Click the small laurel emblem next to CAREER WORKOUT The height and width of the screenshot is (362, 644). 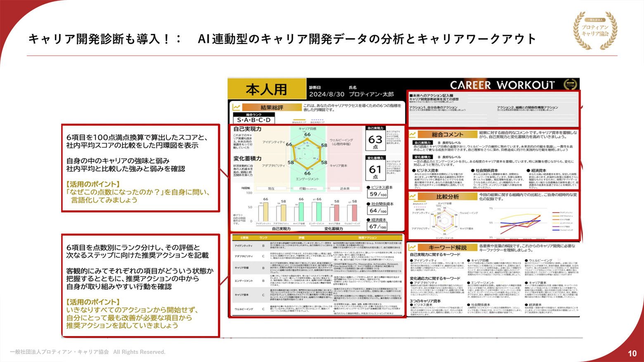pos(570,85)
